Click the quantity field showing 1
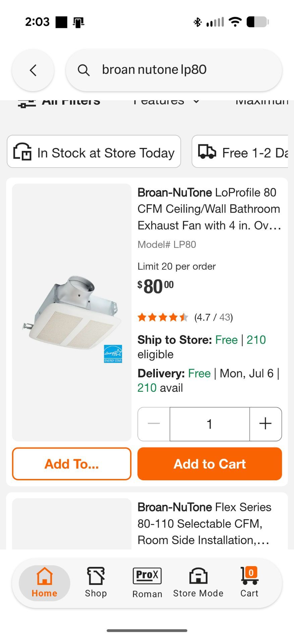The width and height of the screenshot is (294, 644). 210,424
